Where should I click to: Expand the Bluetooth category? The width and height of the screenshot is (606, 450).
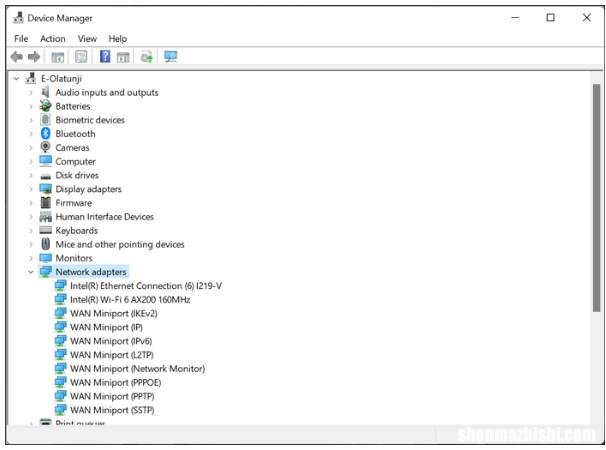click(x=31, y=134)
